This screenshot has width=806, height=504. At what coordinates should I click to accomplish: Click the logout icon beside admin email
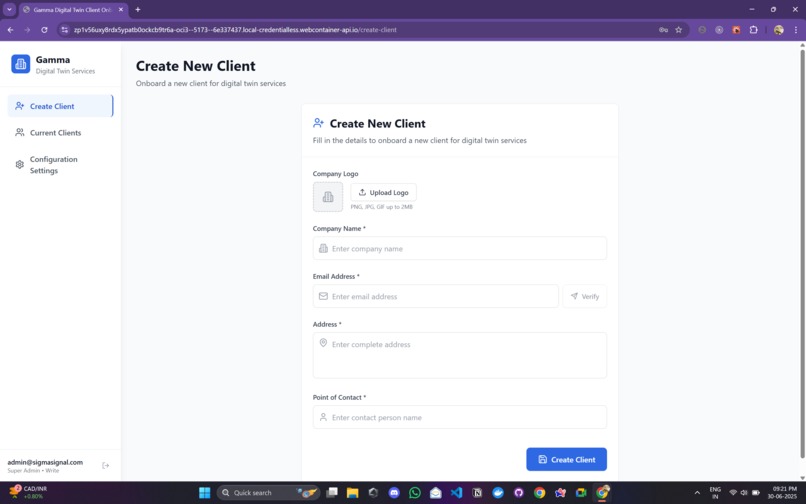106,465
